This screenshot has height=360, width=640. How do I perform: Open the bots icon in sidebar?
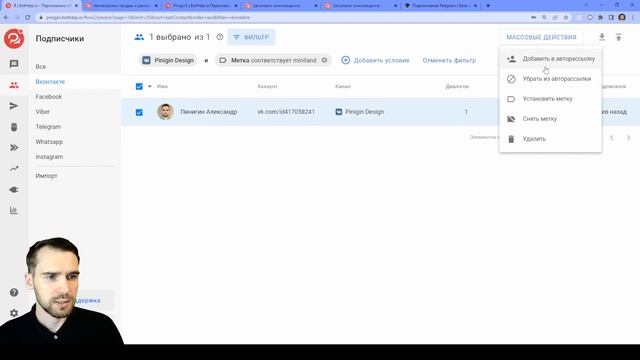point(14,127)
